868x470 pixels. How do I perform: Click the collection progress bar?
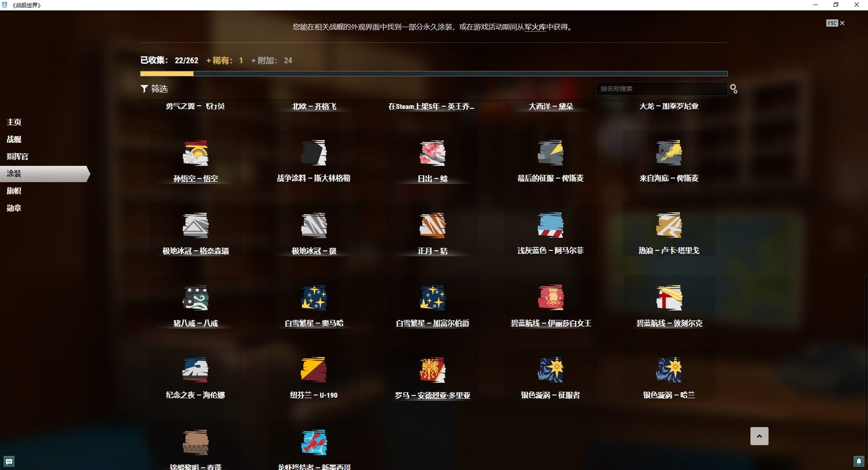tap(434, 74)
